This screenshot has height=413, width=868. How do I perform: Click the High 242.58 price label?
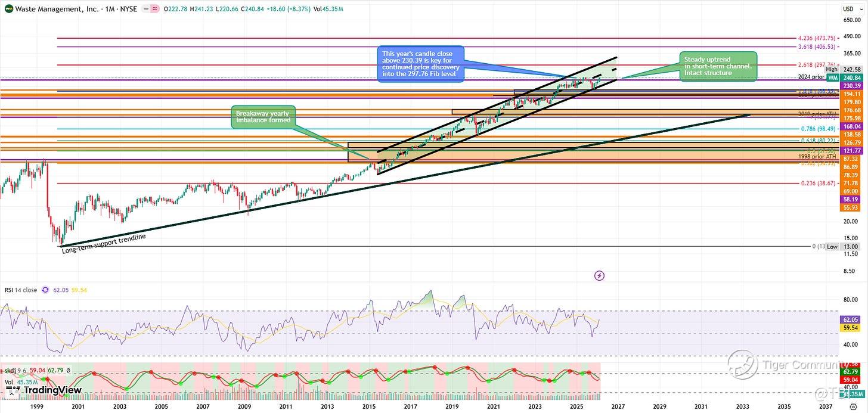pos(844,70)
